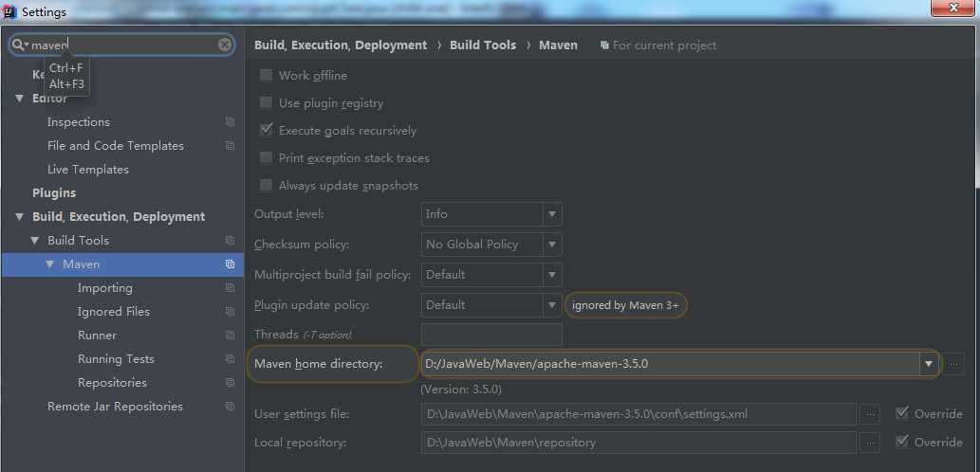
Task: Click the settings search field
Action: [122, 45]
